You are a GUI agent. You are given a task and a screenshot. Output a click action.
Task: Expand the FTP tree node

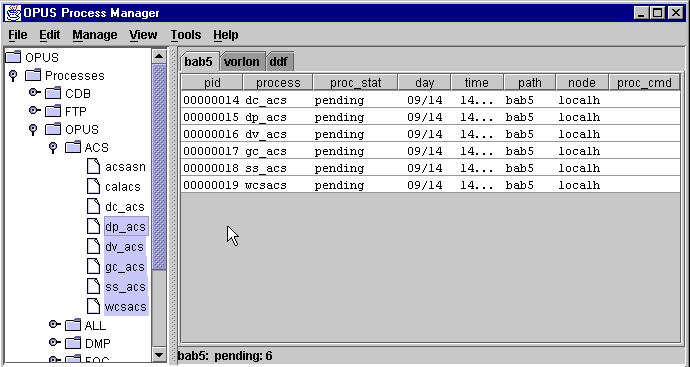click(x=34, y=110)
